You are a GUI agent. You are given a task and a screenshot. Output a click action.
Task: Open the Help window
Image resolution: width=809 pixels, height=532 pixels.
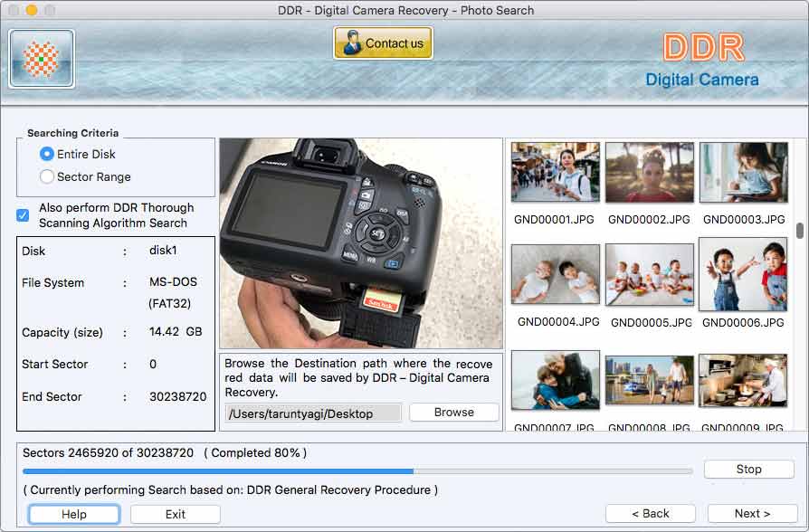[x=73, y=514]
